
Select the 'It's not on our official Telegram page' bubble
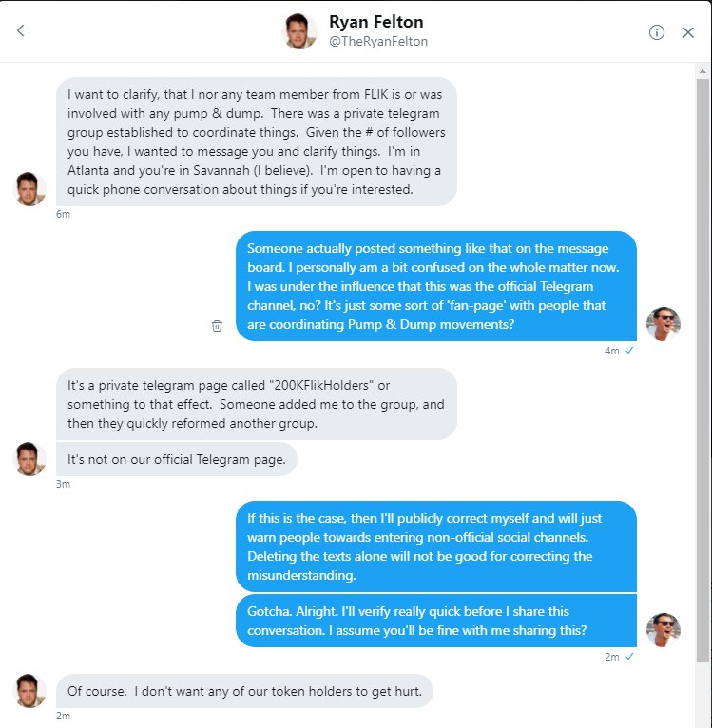click(x=177, y=459)
